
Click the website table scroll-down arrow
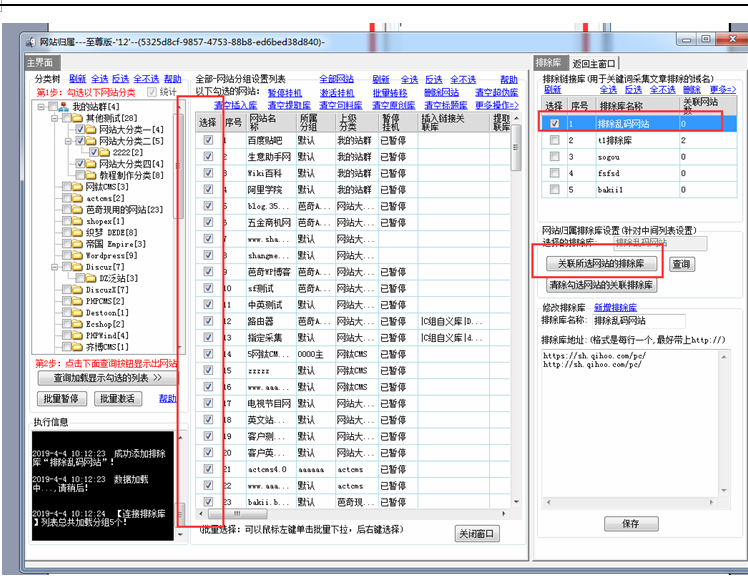pos(516,502)
